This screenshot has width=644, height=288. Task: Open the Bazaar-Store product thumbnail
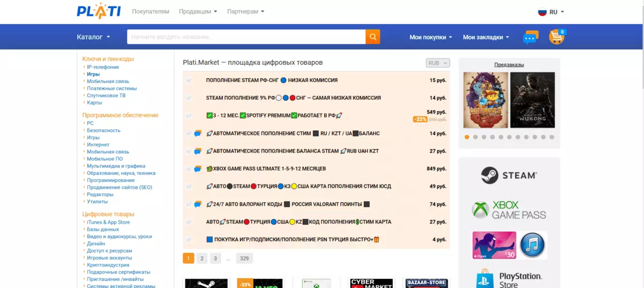point(427,283)
